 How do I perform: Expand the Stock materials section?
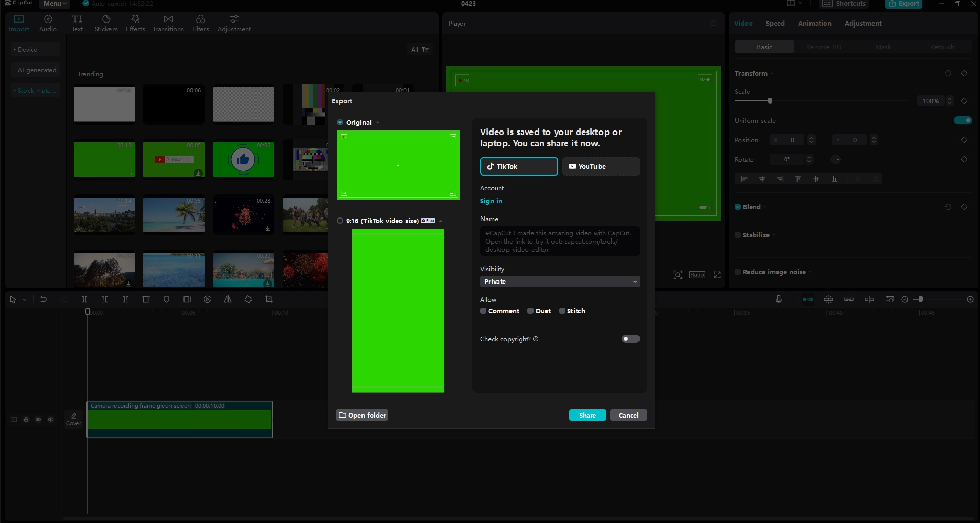(35, 90)
